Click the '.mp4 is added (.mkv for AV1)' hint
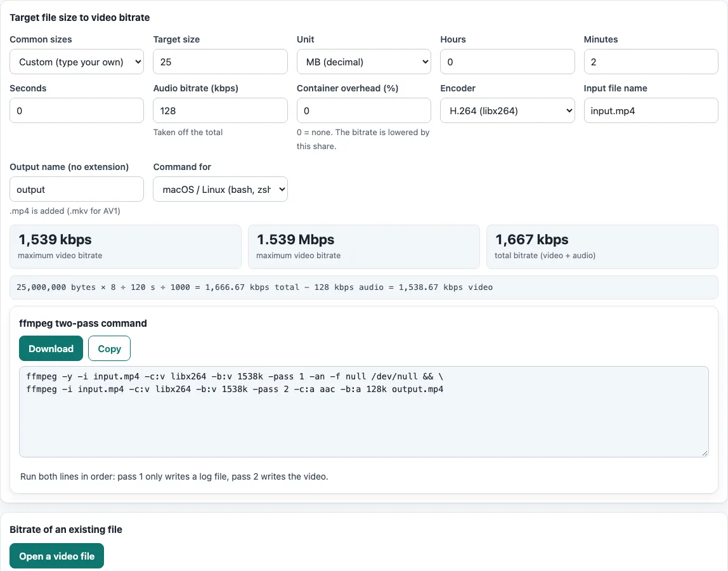Viewport: 728px width, 571px height. pyautogui.click(x=65, y=211)
